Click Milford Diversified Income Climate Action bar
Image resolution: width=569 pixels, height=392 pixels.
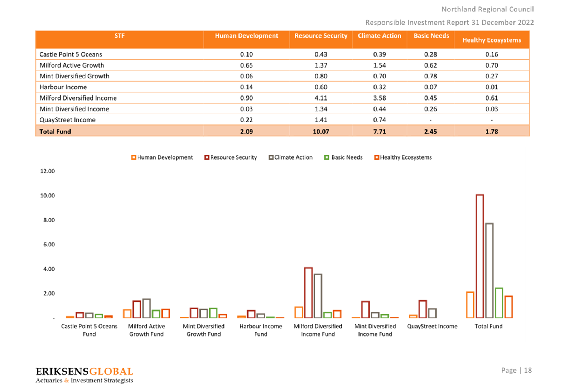pos(318,296)
